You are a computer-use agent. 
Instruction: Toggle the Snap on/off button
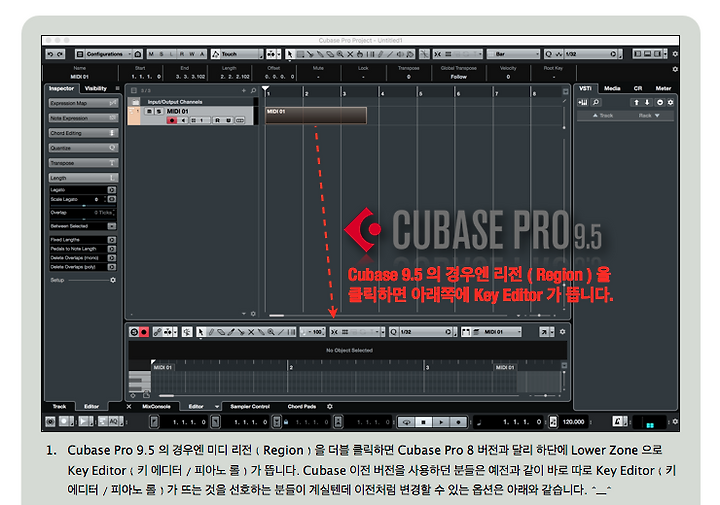point(438,54)
